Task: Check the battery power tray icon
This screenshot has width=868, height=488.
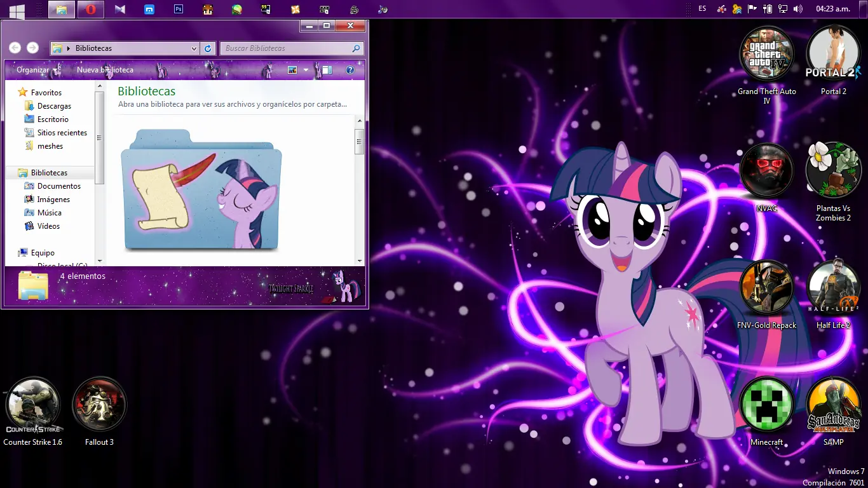Action: pos(768,9)
